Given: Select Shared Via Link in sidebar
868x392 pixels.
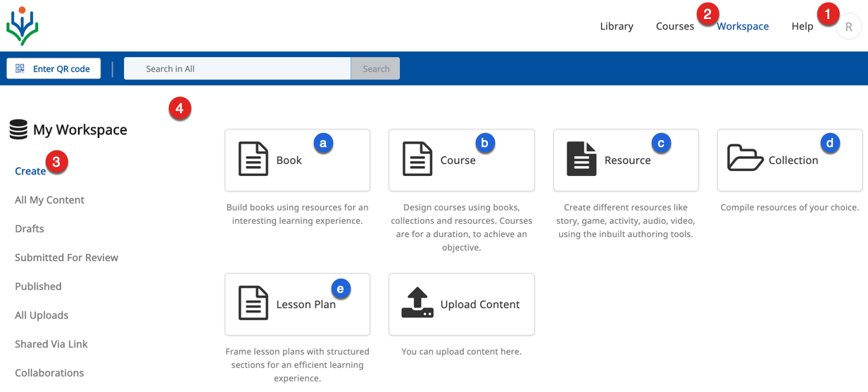Looking at the screenshot, I should (x=51, y=344).
